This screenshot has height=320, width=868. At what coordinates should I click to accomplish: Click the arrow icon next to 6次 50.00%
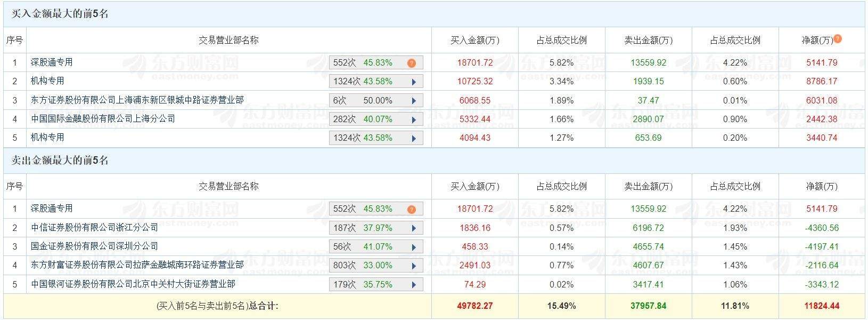tap(414, 101)
